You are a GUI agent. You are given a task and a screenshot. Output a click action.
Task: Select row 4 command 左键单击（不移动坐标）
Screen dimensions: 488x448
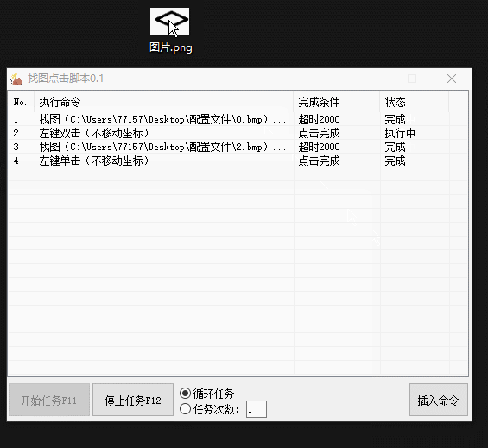click(x=94, y=161)
